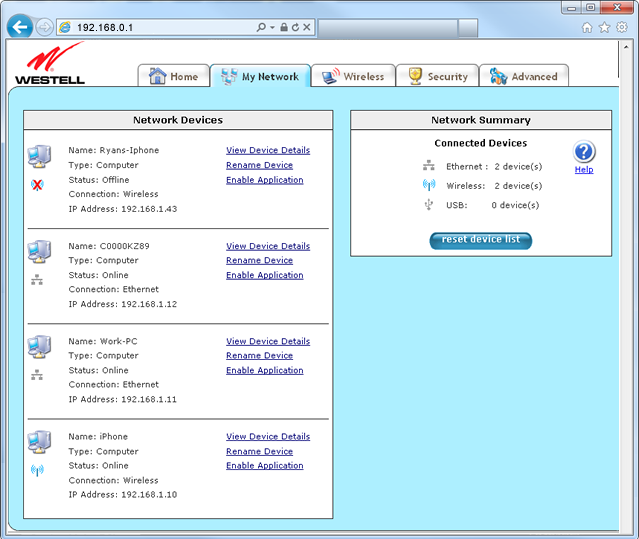This screenshot has height=539, width=639.
Task: View Device Details for iPhone
Action: [268, 437]
